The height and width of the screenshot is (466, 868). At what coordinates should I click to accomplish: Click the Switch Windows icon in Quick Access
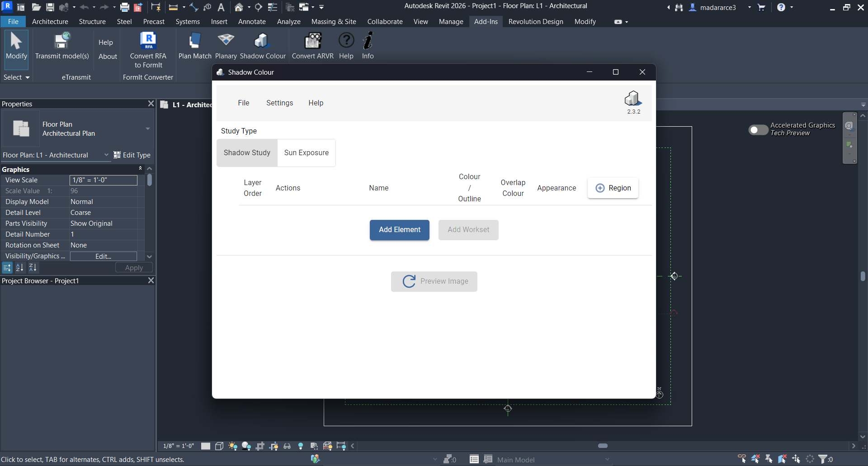304,7
